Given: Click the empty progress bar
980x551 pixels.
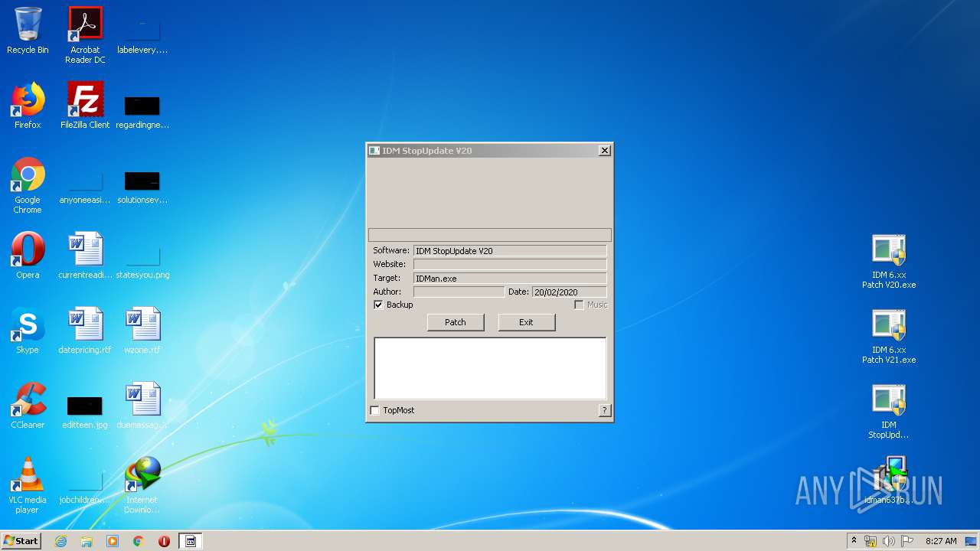Looking at the screenshot, I should (490, 235).
